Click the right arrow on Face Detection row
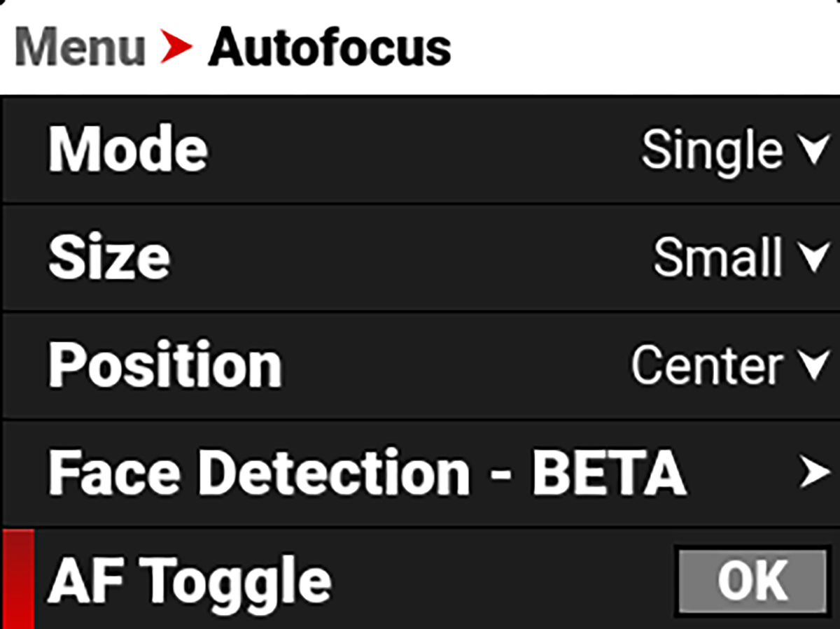Screen dimensions: 840x629 (x=814, y=472)
